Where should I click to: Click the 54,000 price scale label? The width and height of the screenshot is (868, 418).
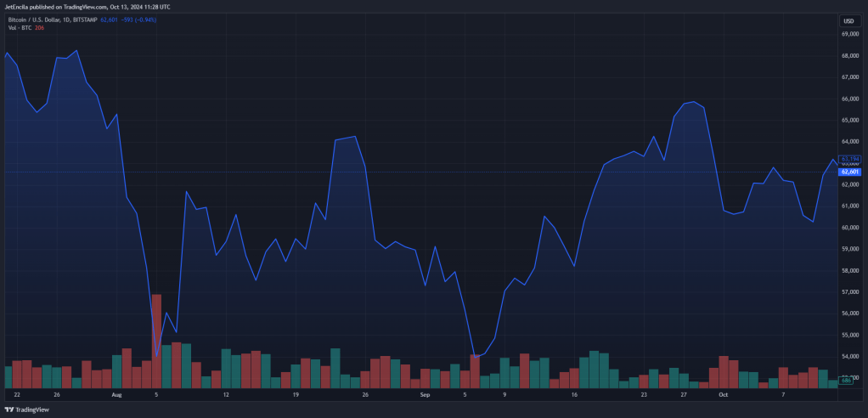click(x=849, y=357)
